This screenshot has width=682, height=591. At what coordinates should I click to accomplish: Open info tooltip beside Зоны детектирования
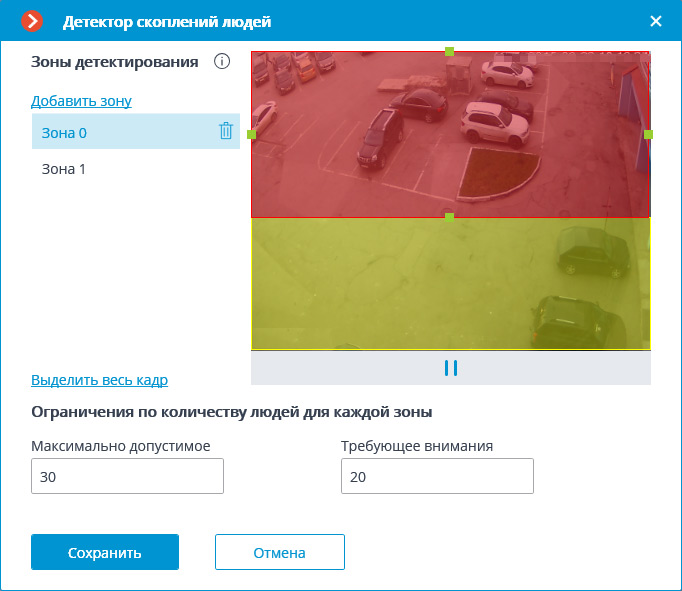pos(222,62)
